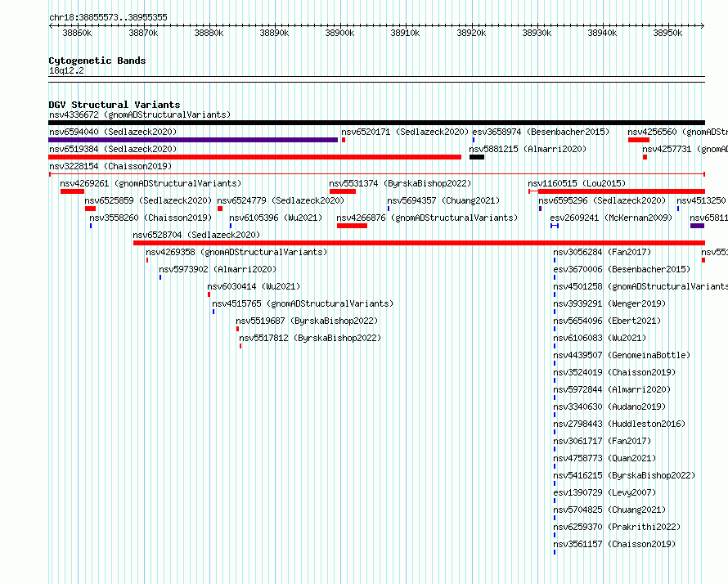Click nsv5694357 (Chuang2021) label
Image resolution: width=728 pixels, height=584 pixels.
(443, 200)
